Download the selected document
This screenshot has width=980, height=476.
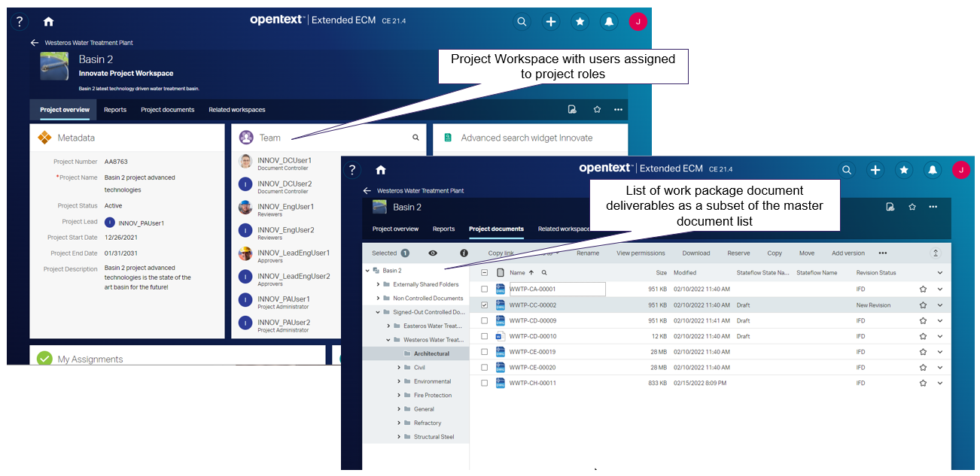(696, 253)
